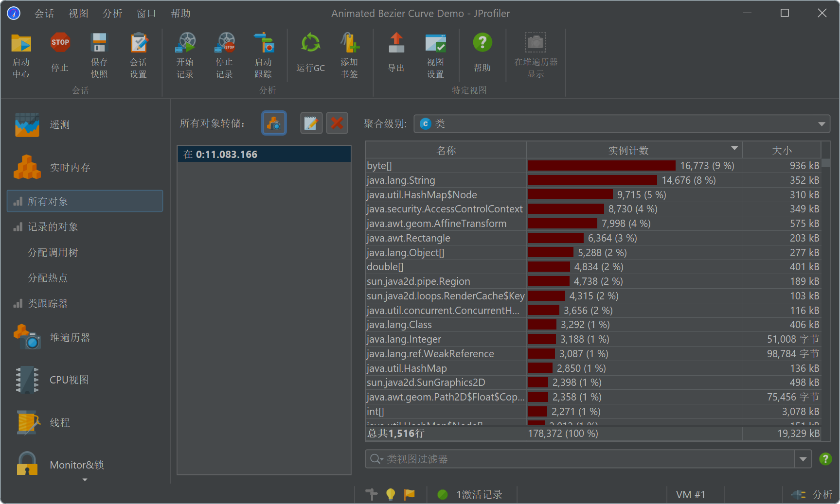The width and height of the screenshot is (840, 504).
Task: Click the 名称 column header
Action: pyautogui.click(x=446, y=150)
